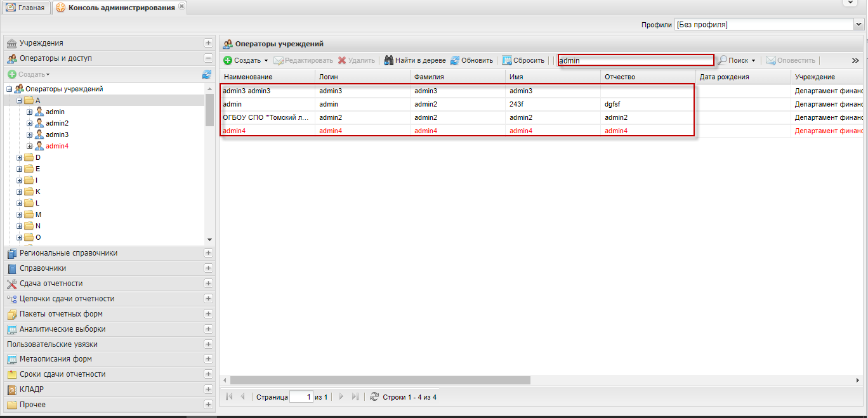The width and height of the screenshot is (868, 418).
Task: Expand the D folder in the tree
Action: click(x=20, y=157)
